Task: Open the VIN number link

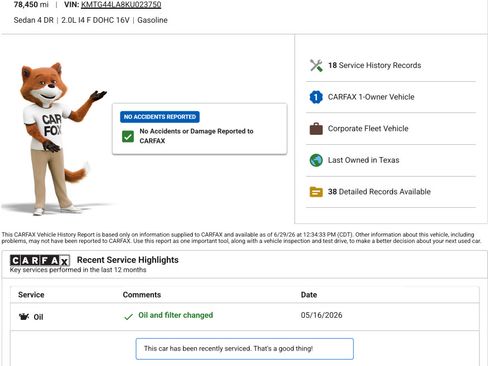Action: (x=121, y=5)
